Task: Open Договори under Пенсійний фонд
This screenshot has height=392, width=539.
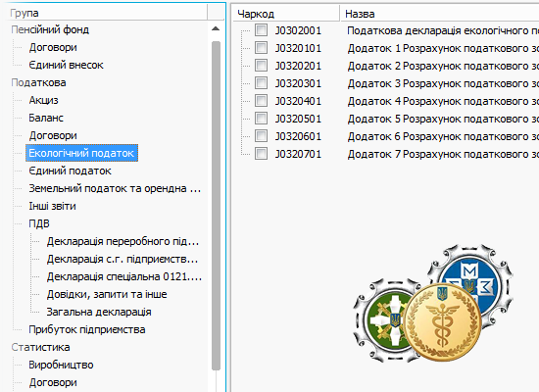Action: [53, 47]
